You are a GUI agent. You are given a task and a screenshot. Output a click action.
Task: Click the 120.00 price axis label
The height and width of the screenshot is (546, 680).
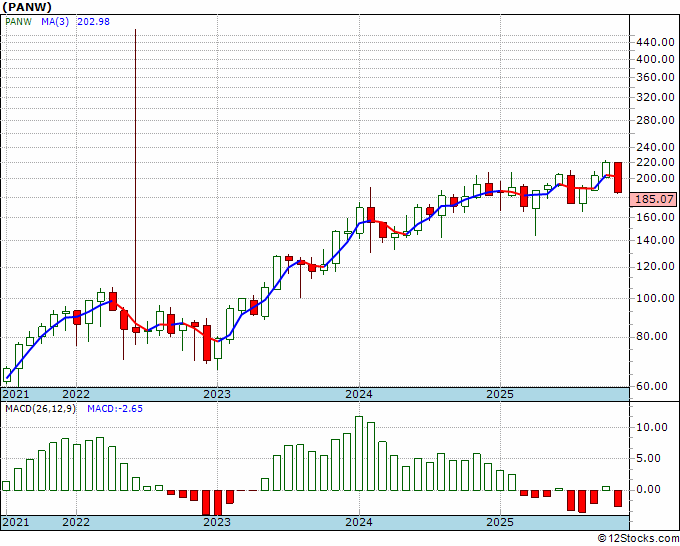pyautogui.click(x=655, y=267)
